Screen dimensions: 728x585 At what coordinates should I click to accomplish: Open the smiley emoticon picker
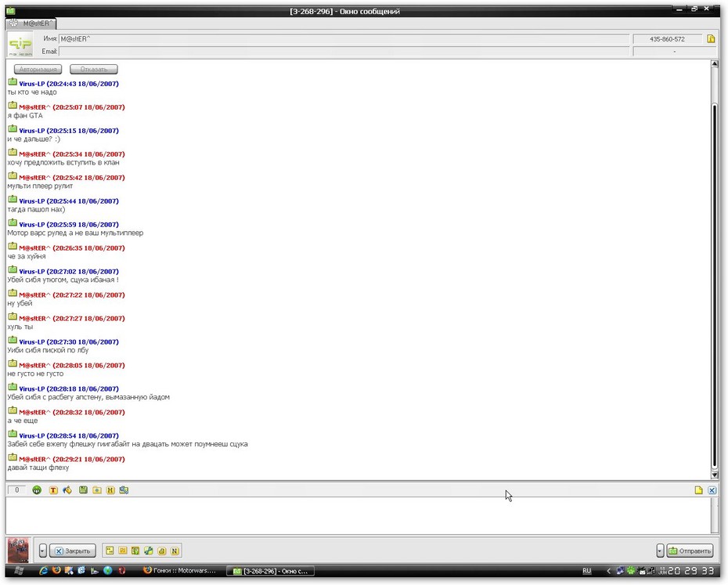point(37,490)
